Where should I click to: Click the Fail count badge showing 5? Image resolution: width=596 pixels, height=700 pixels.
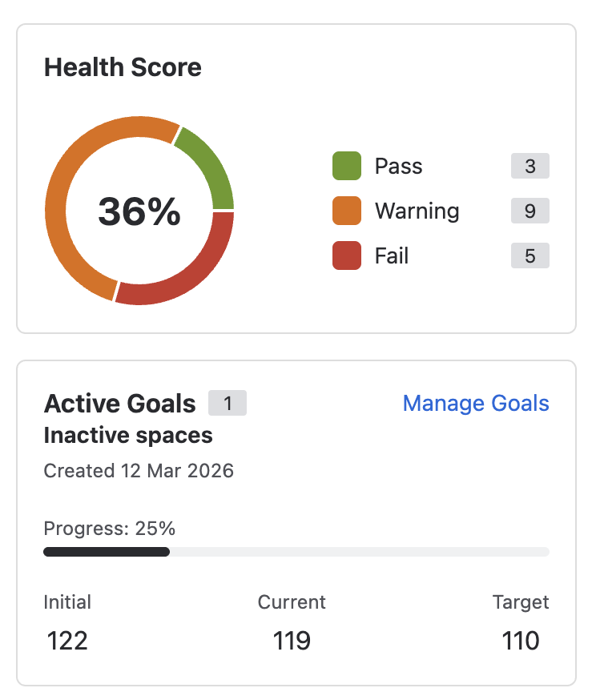click(x=530, y=256)
